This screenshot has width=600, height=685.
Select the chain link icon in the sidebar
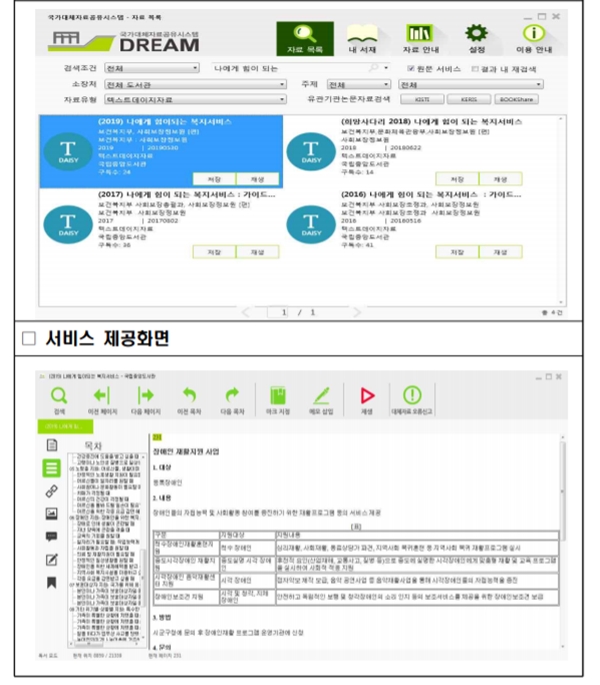coord(52,491)
